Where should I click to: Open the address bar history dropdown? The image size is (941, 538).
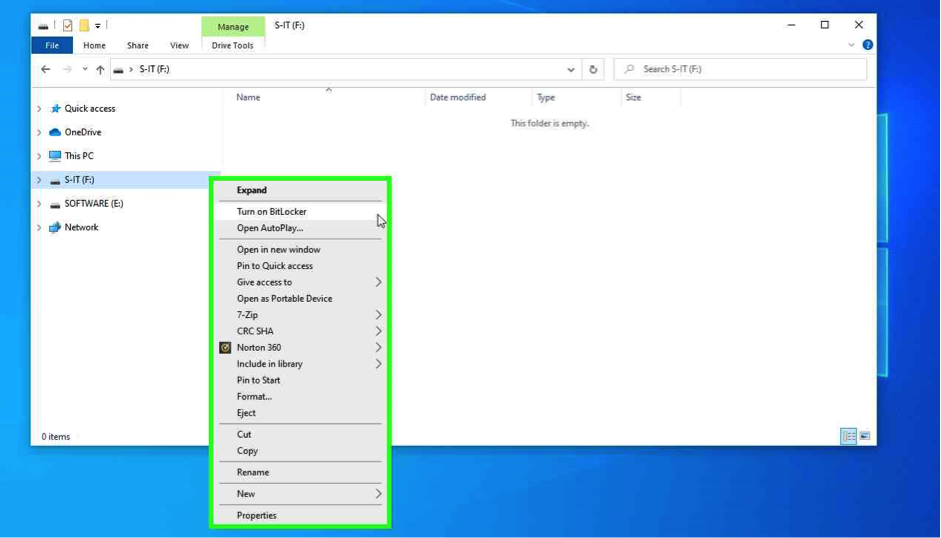(571, 69)
